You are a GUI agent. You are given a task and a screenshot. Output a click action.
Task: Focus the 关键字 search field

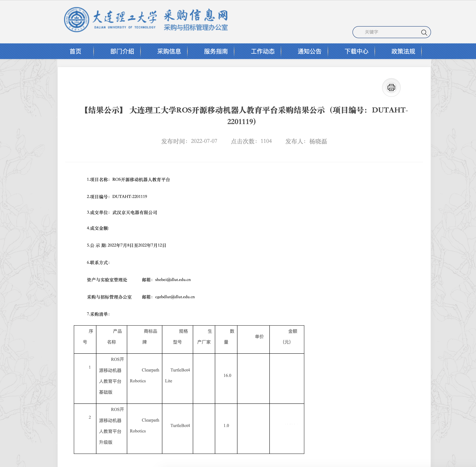click(x=391, y=32)
